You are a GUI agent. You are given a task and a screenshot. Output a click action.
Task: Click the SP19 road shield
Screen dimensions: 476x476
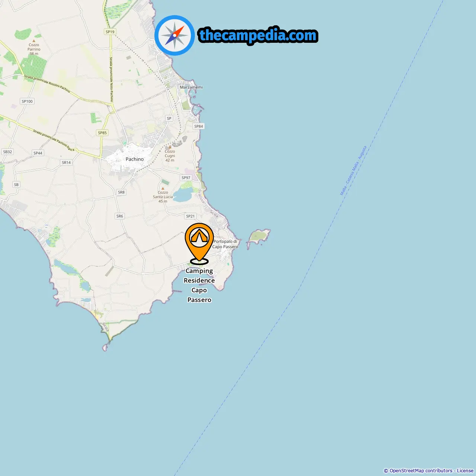[110, 32]
